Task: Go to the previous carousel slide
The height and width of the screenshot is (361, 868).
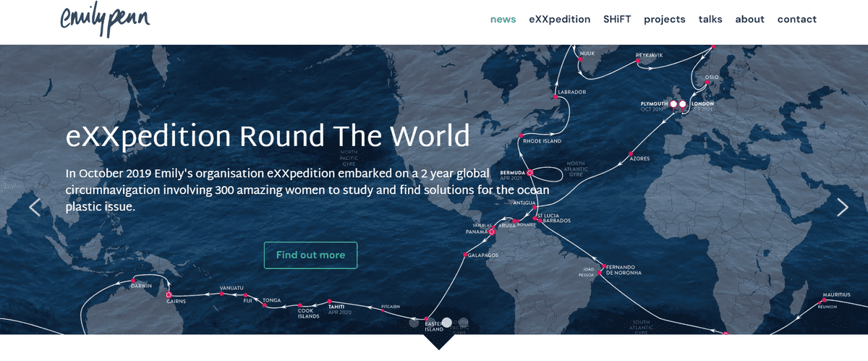Action: pyautogui.click(x=35, y=208)
